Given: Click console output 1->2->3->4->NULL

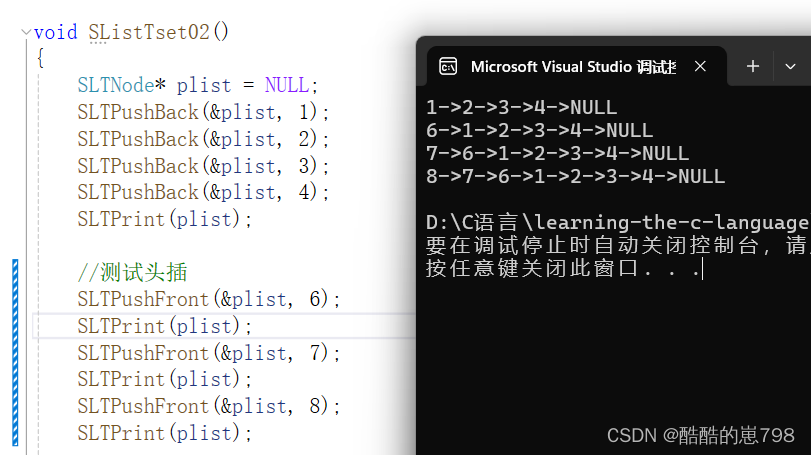Looking at the screenshot, I should (521, 108).
